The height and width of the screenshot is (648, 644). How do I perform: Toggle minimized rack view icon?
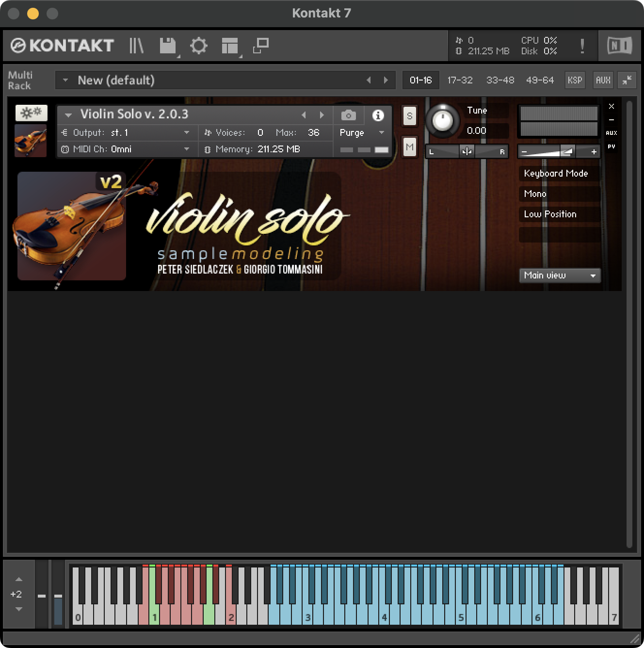(x=261, y=46)
